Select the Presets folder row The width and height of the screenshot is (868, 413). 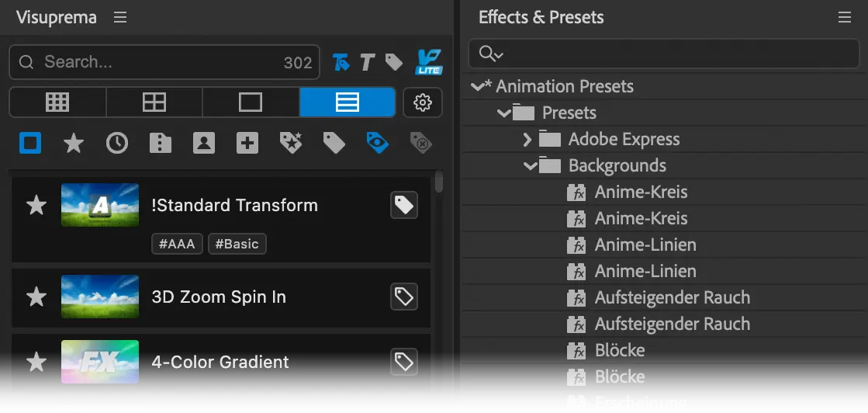point(665,113)
